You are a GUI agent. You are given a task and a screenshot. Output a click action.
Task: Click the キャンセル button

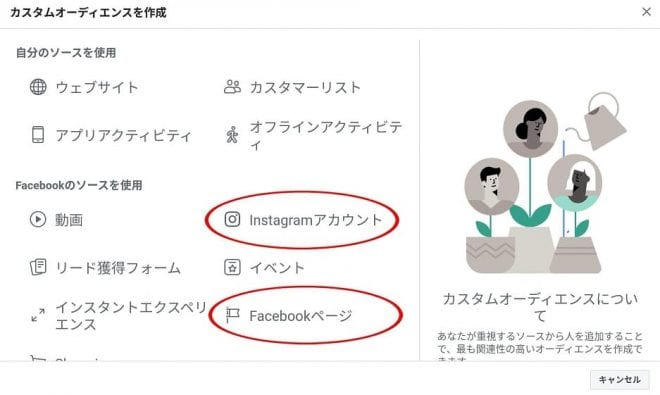[619, 380]
